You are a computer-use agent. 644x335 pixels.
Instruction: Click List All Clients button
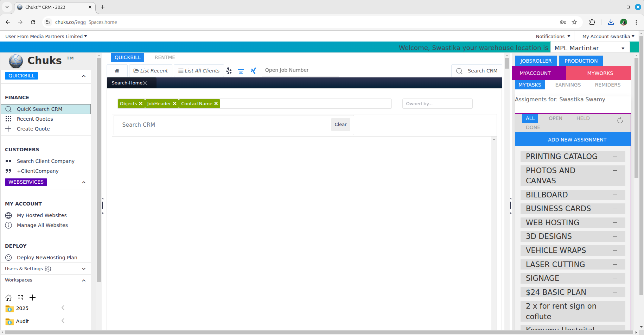tap(199, 71)
